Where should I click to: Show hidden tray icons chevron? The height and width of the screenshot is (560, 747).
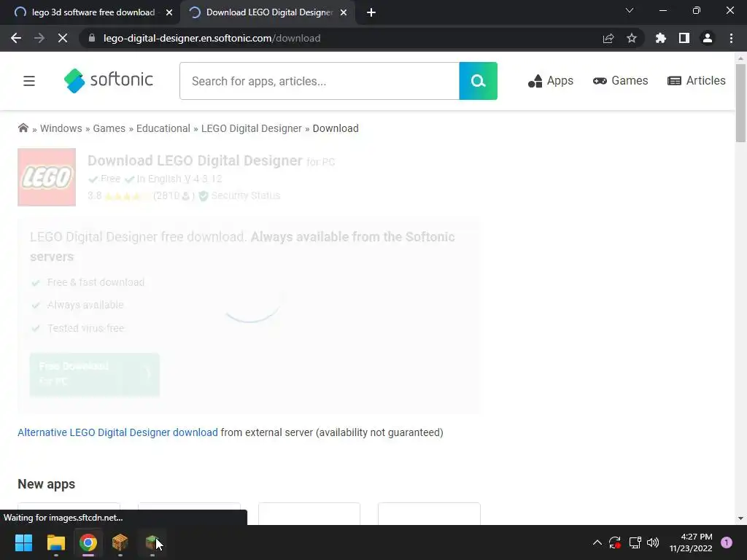[x=597, y=542]
